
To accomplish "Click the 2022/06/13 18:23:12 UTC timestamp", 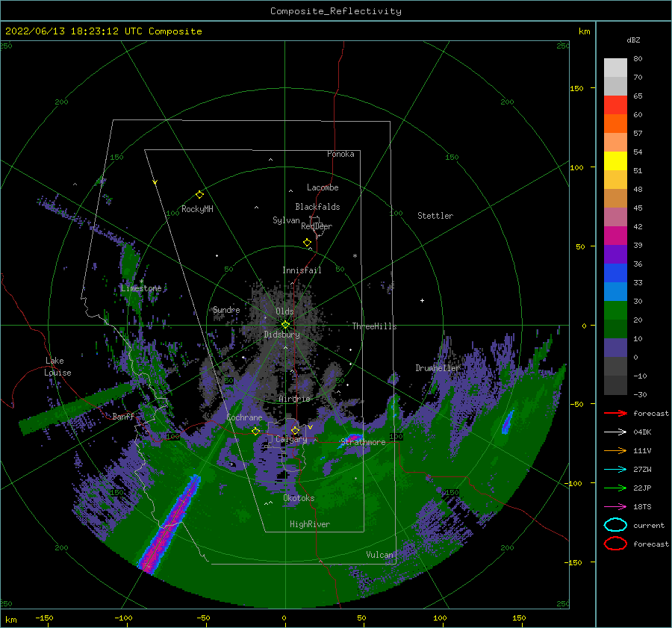I will (74, 31).
